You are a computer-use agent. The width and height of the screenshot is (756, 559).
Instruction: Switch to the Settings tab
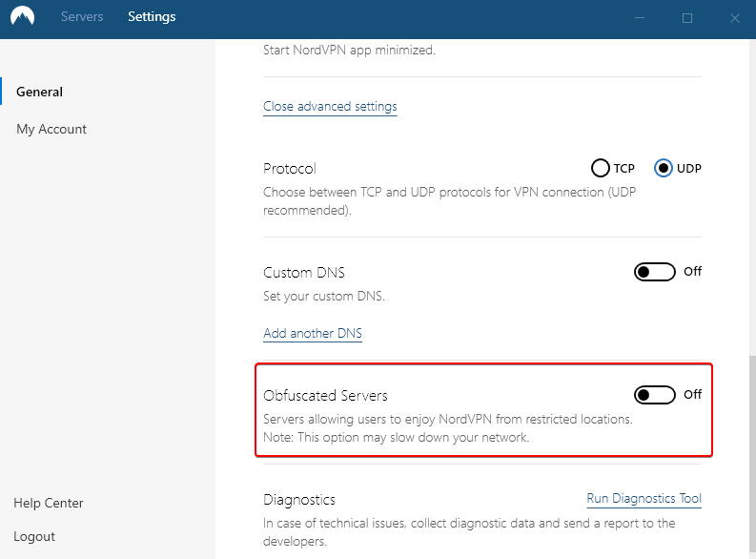pos(152,16)
